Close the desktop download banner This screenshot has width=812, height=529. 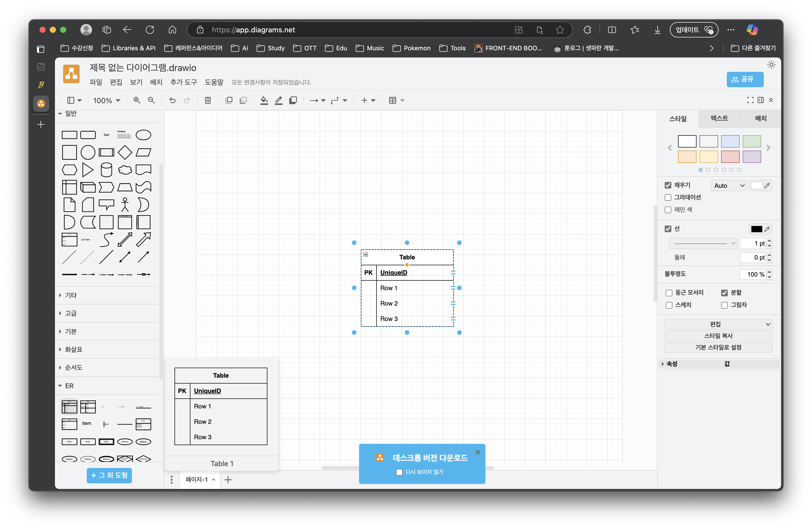click(x=478, y=452)
